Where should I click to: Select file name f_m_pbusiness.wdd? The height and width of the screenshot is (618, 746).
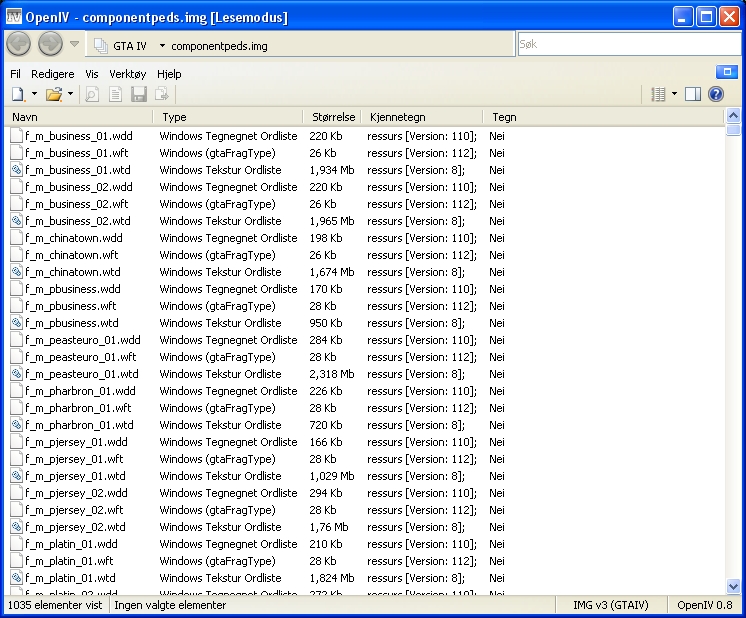click(x=73, y=289)
